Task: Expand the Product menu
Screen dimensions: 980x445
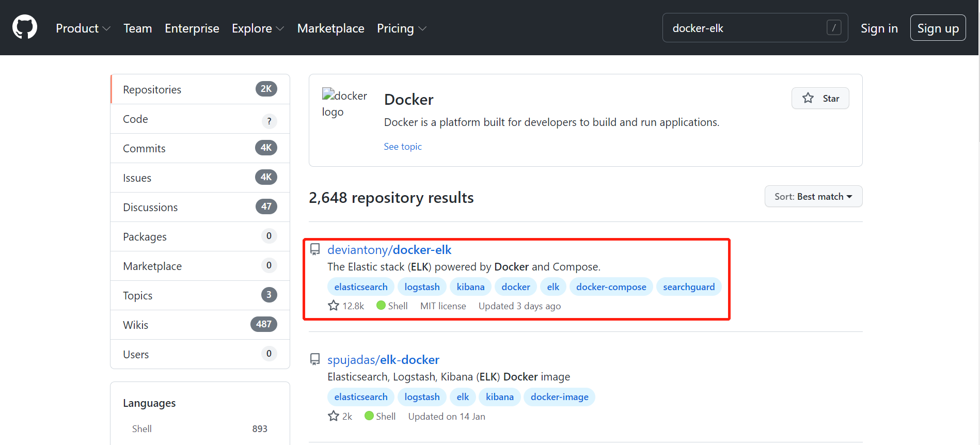Action: point(83,28)
